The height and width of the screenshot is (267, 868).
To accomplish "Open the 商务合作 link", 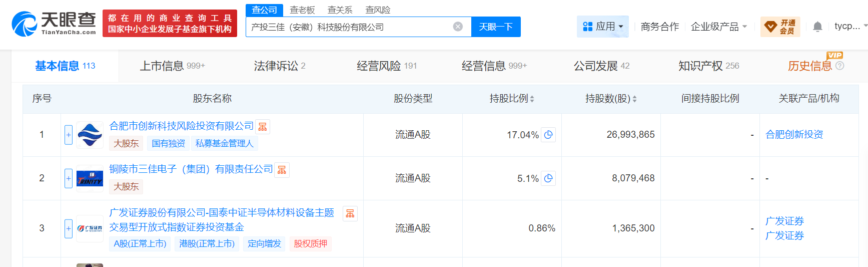I will click(660, 27).
